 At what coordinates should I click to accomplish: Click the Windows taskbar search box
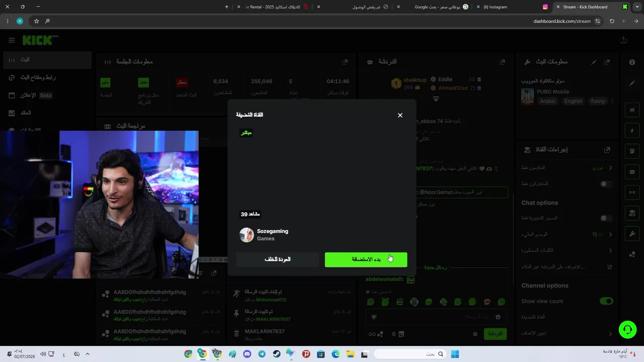410,354
